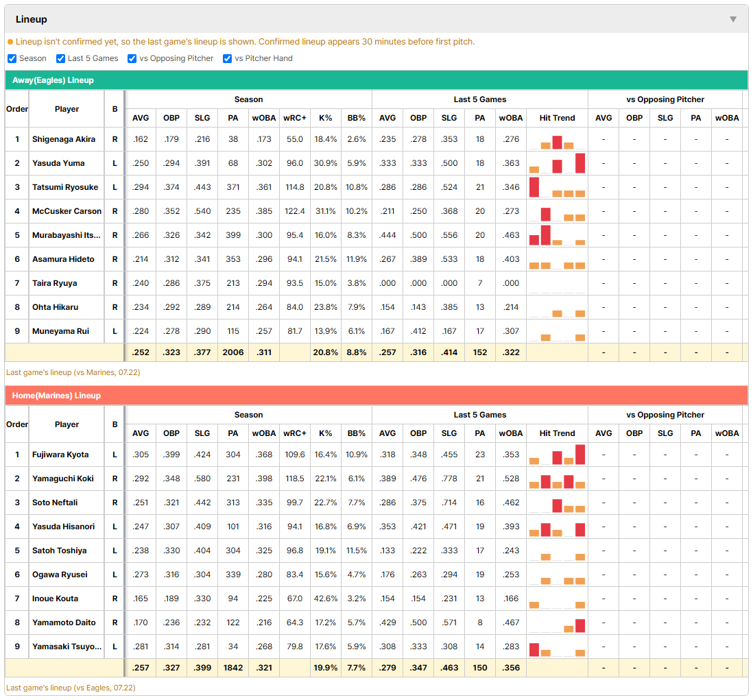Viewport: 753px width, 700px height.
Task: Toggle the Last 5 Games checkbox
Action: click(60, 58)
